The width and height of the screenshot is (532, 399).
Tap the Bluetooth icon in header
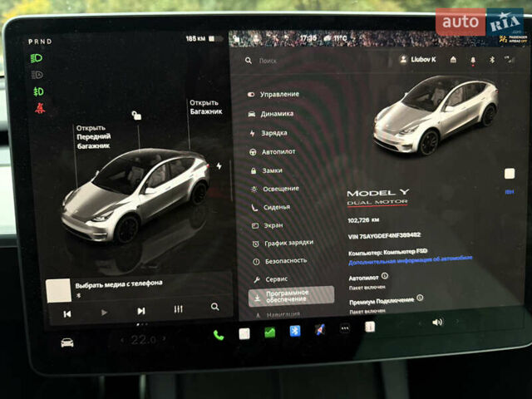click(x=492, y=60)
